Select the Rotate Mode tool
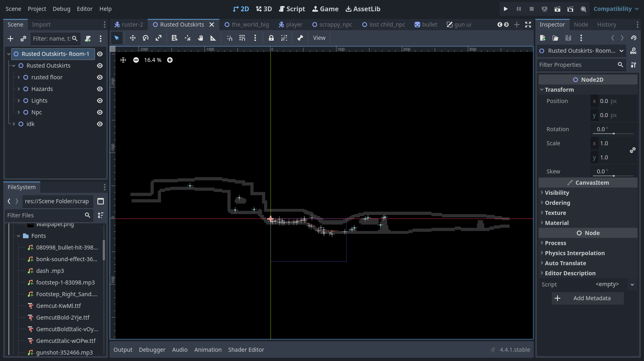Screen dimensions: 644x361 [146, 38]
